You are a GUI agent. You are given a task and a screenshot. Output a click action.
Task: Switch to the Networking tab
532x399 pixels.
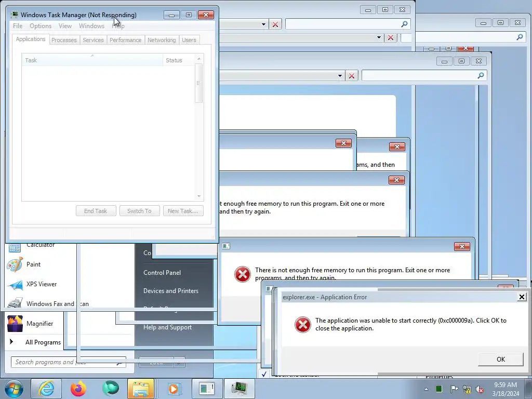click(x=162, y=40)
